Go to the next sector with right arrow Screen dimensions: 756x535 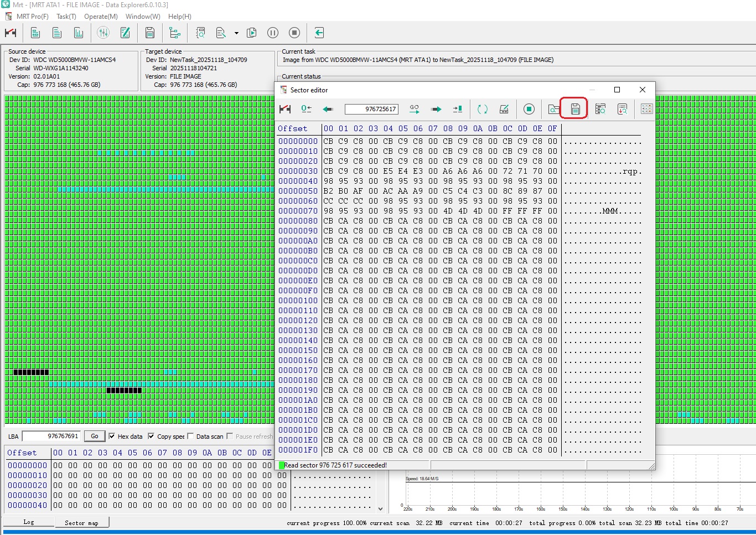[x=436, y=109]
